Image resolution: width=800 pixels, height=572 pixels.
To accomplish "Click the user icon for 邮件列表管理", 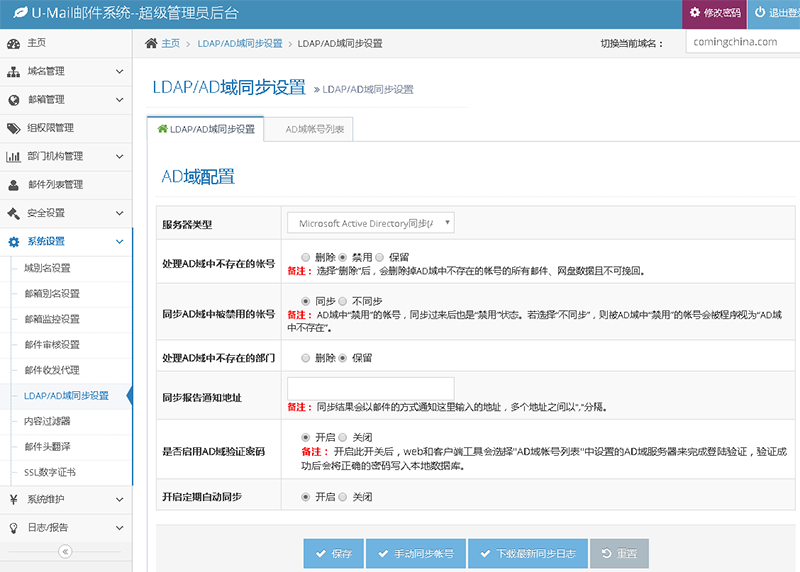I will point(14,185).
